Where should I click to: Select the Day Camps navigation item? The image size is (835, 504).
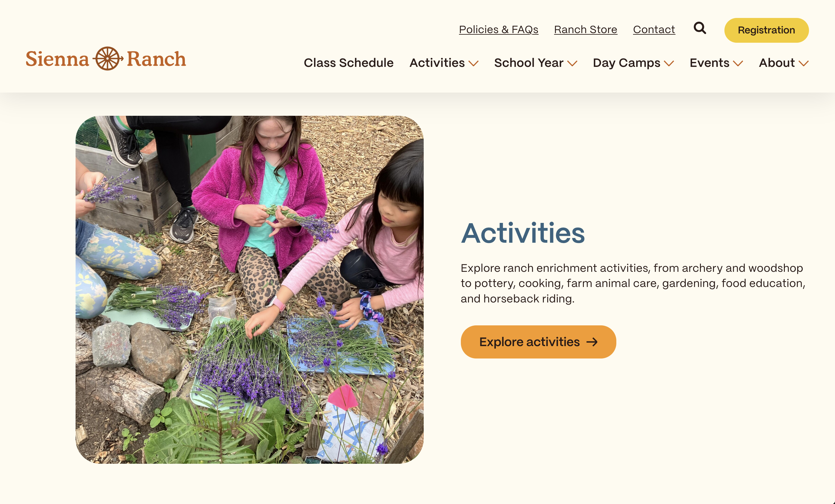(626, 63)
